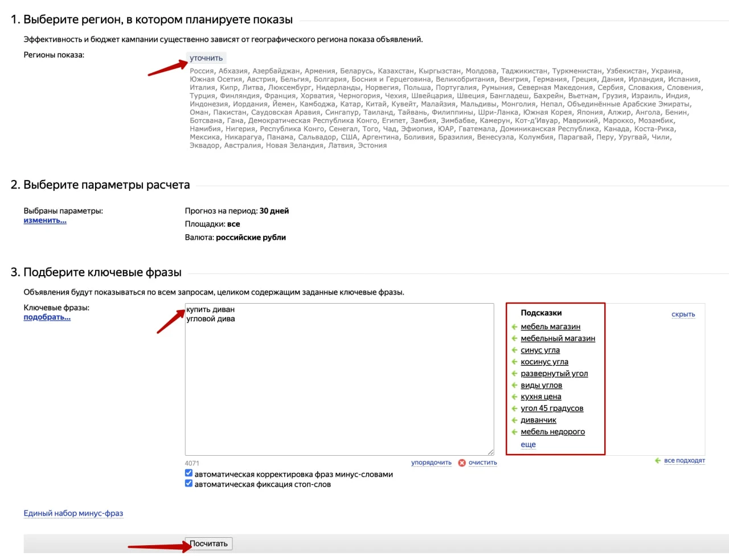Add suggestion via arrow next to "мебельный магазин"
Image resolution: width=729 pixels, height=560 pixels.
pos(514,338)
